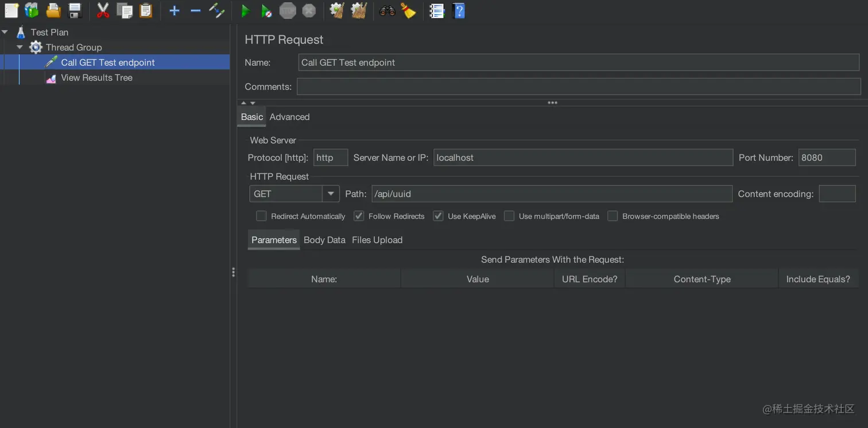This screenshot has height=428, width=868.
Task: Toggle the Use KeepAlive checkbox
Action: coord(438,216)
